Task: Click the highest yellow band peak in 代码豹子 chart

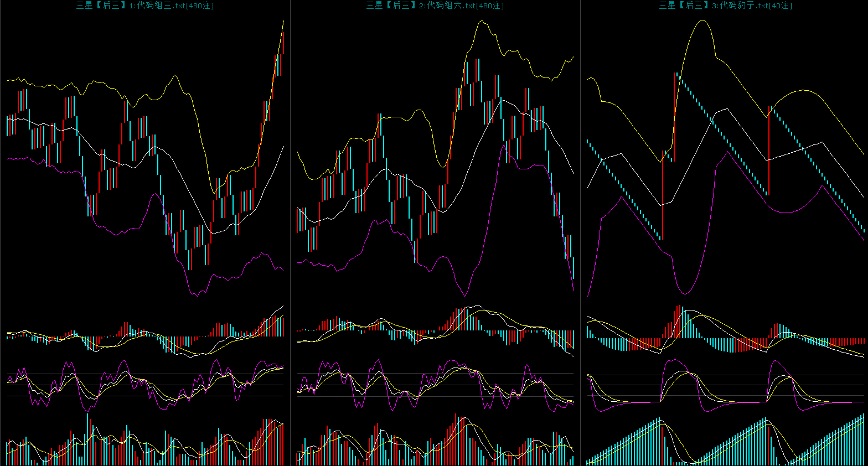Action: (x=703, y=20)
